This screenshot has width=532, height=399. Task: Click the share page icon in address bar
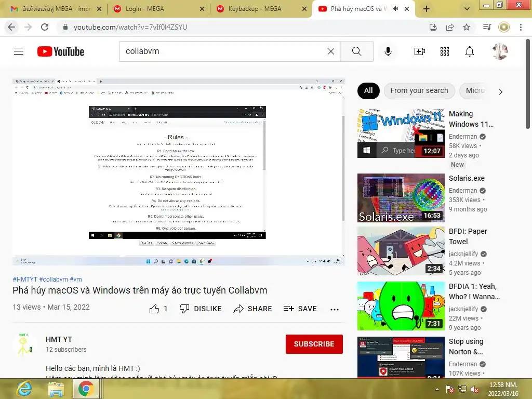[x=450, y=27]
